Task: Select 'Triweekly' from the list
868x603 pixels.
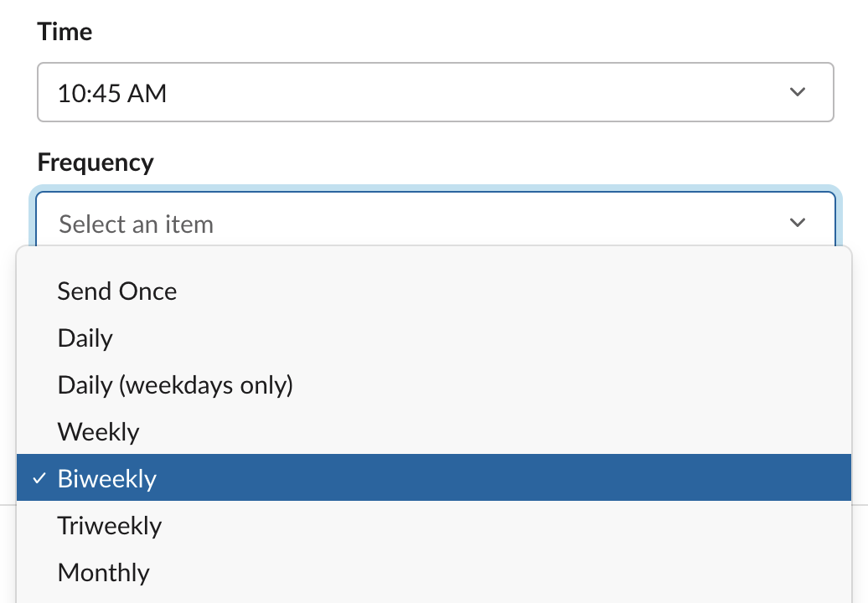Action: (110, 525)
